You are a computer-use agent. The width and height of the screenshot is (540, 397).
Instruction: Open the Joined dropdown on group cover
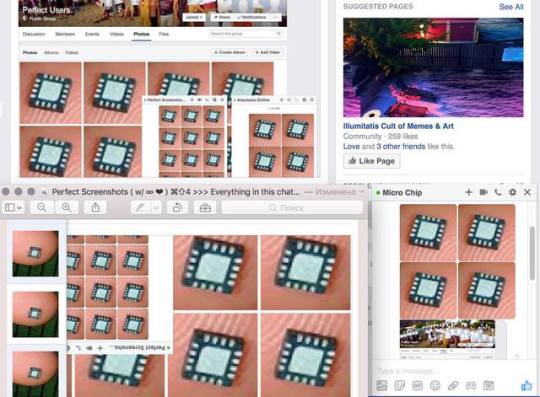pyautogui.click(x=194, y=17)
